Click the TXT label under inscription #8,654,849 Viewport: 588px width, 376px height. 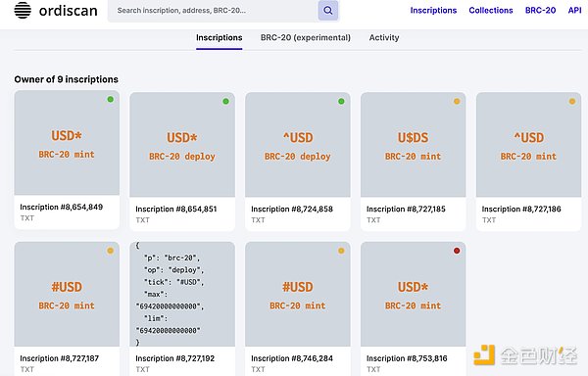click(x=27, y=218)
